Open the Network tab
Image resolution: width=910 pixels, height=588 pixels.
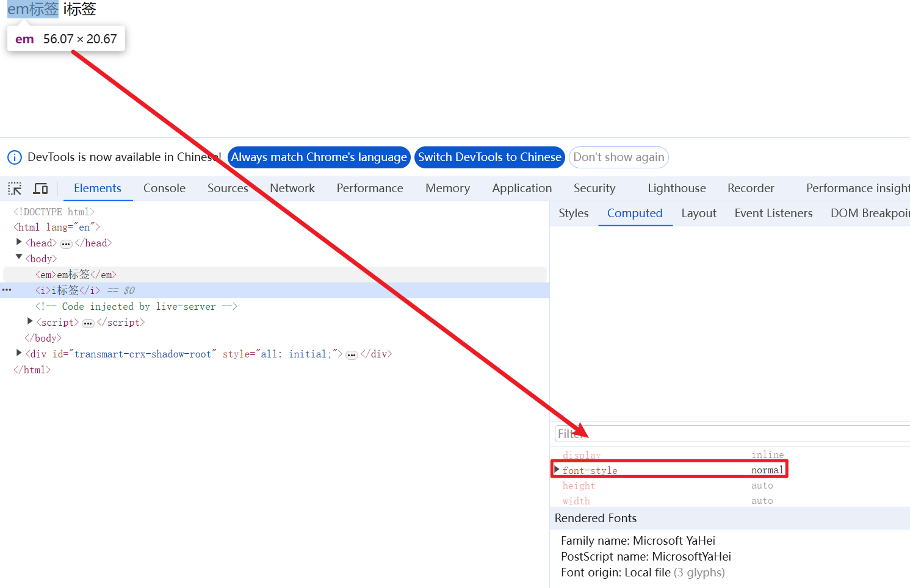pyautogui.click(x=292, y=188)
